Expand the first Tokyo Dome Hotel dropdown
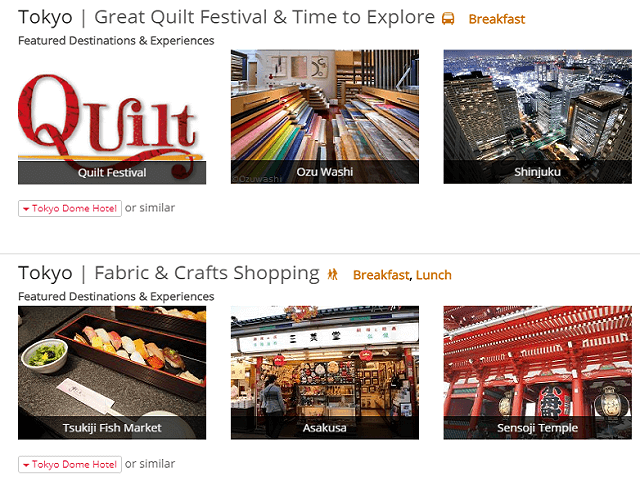 tap(70, 208)
